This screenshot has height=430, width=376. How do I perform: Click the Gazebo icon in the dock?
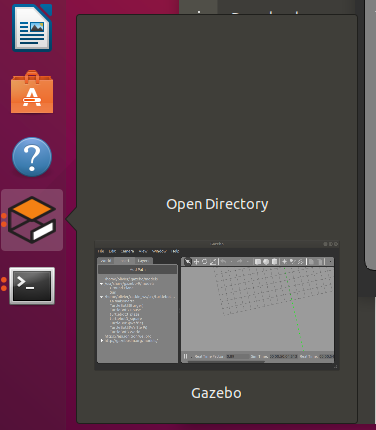(x=32, y=220)
